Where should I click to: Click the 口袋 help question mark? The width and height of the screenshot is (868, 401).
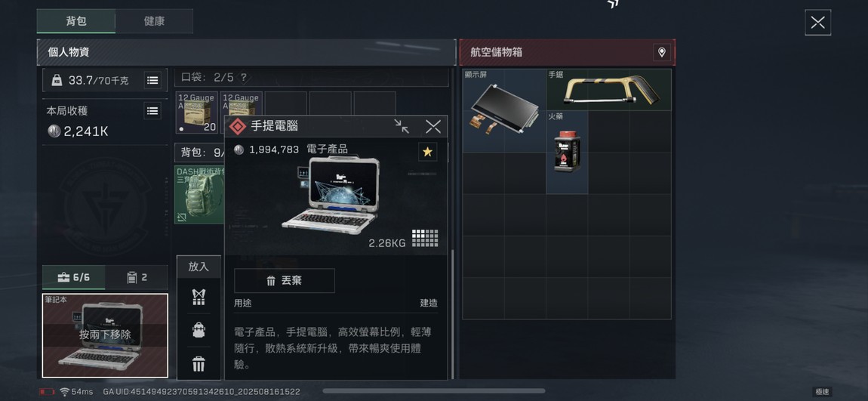tap(243, 78)
